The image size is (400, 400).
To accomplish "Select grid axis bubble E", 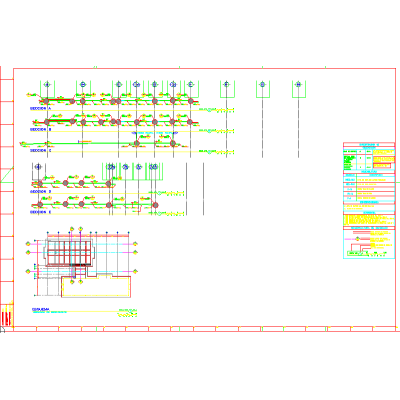I will 190,85.
